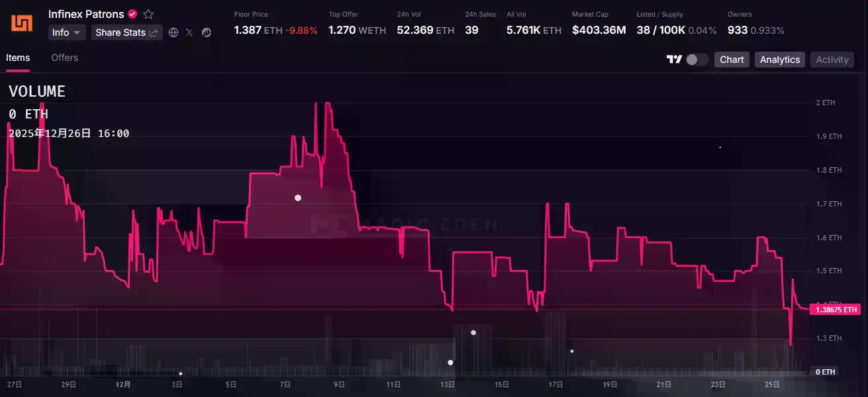868x397 pixels.
Task: Open the collection's X (Twitter) profile
Action: click(x=189, y=32)
